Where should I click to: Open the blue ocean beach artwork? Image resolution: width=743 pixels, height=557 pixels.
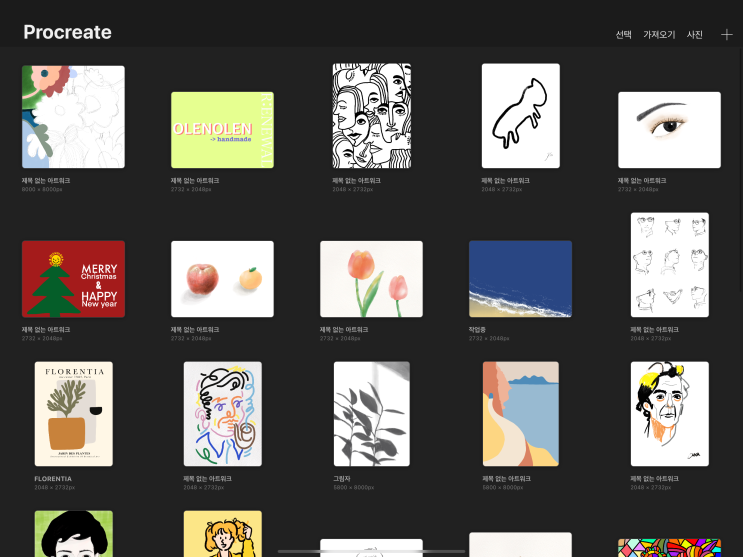520,279
